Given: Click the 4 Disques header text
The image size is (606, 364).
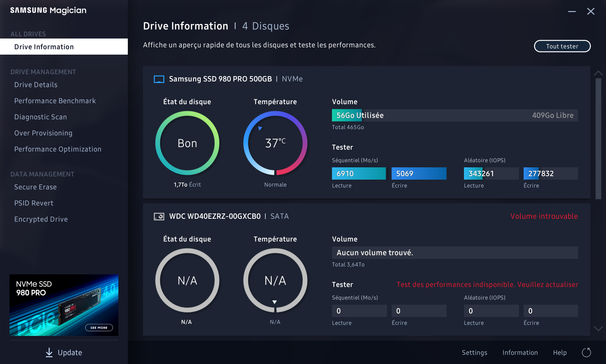Looking at the screenshot, I should coord(266,26).
